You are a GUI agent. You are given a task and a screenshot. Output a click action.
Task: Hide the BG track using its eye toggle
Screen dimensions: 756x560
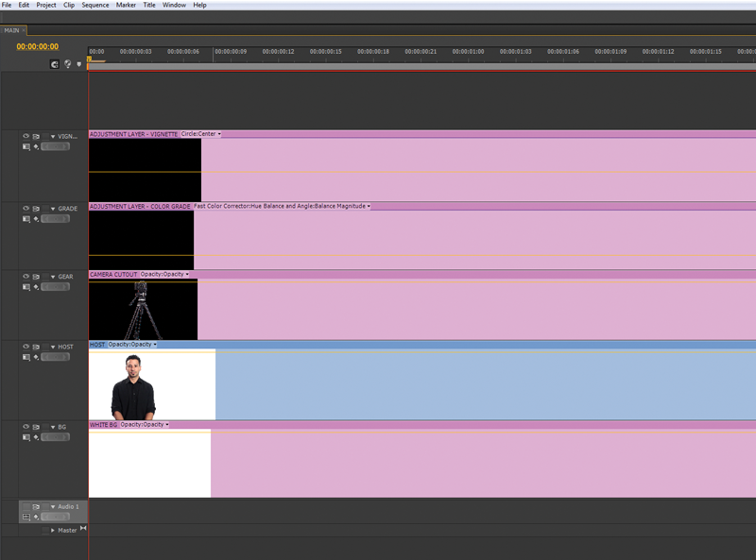click(x=26, y=427)
